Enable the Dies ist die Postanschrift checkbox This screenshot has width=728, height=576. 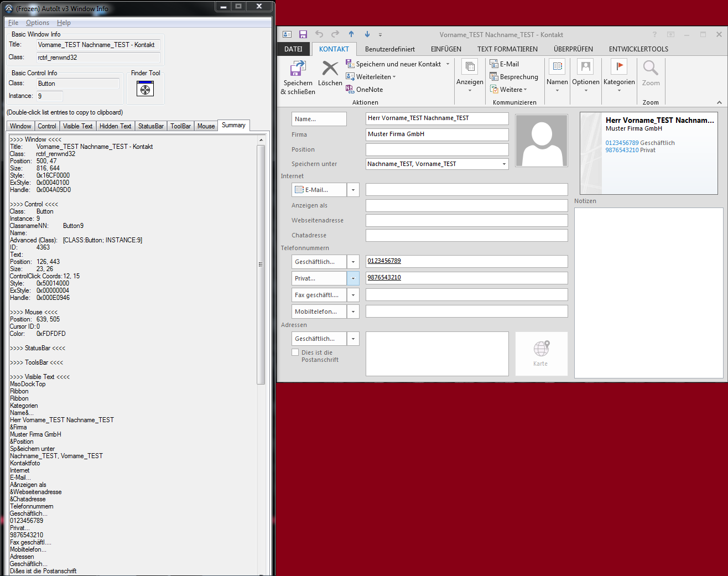click(x=295, y=352)
